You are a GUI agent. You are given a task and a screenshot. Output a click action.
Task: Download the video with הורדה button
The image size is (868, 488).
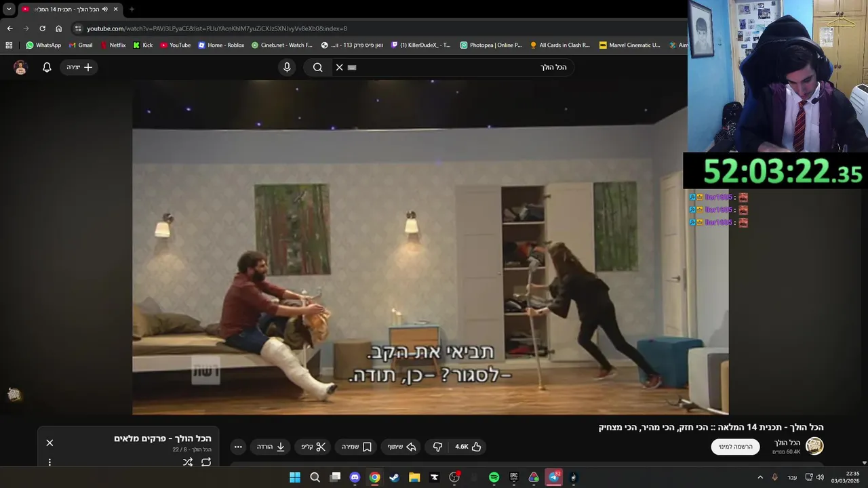coord(271,447)
